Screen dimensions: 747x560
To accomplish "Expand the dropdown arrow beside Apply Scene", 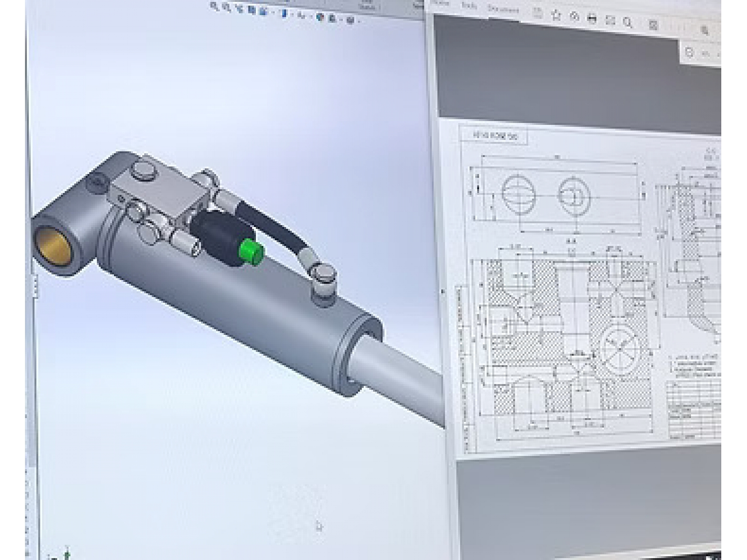I will click(341, 20).
